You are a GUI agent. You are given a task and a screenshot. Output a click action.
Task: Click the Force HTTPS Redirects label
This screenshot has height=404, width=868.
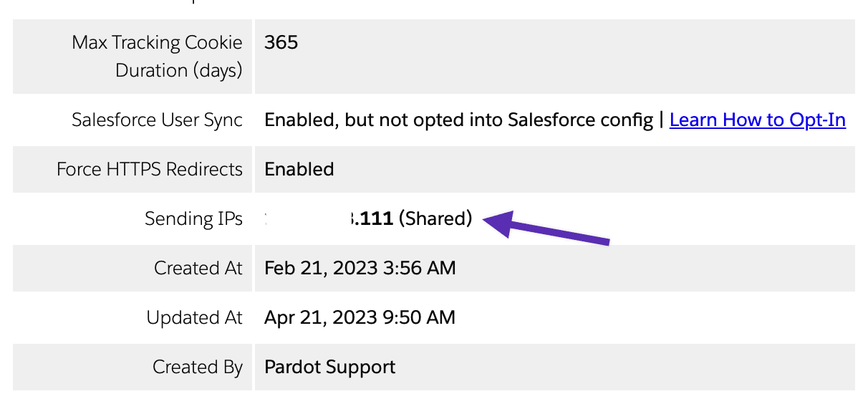click(150, 170)
